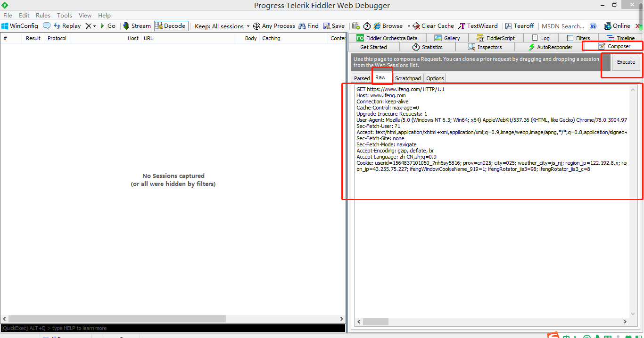This screenshot has height=338, width=644.
Task: Sort sessions by Protocol column header
Action: [57, 38]
